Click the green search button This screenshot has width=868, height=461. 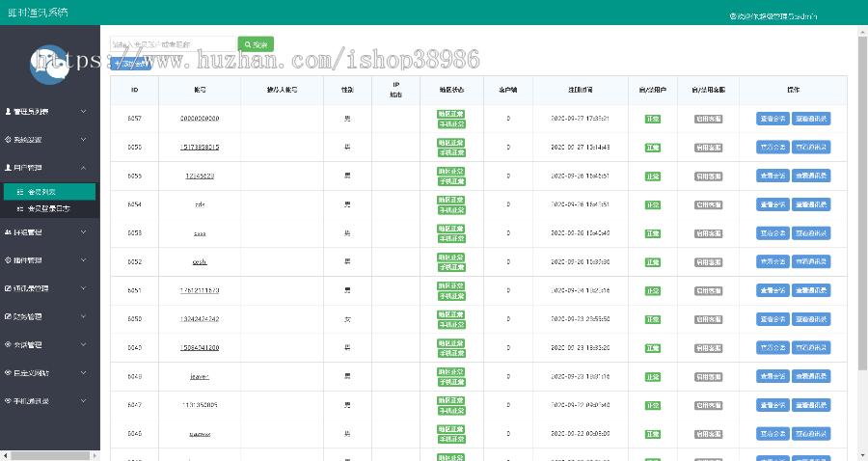click(256, 44)
